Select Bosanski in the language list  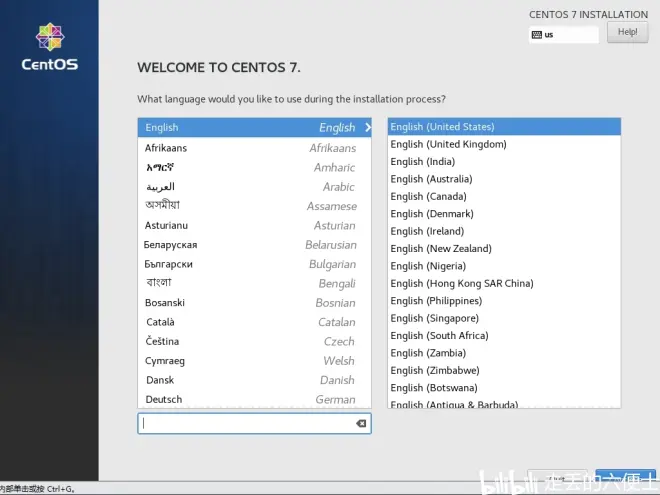[x=254, y=303]
